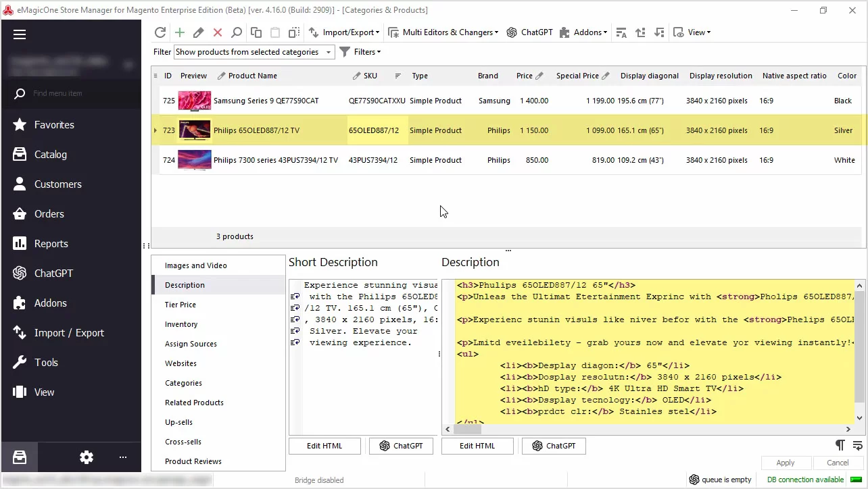Open Reports in the sidebar
Screen dimensions: 868x489
[71, 244]
